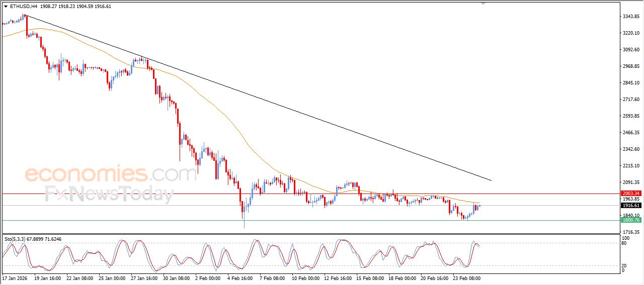Click the 4 Feb 16:00 time label
The height and width of the screenshot is (285, 644).
(240, 277)
